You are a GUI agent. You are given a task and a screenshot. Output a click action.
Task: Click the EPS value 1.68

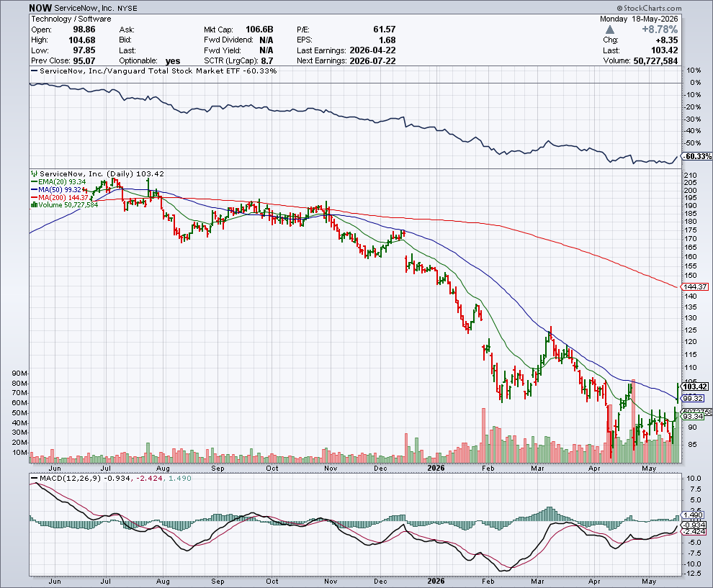click(387, 40)
